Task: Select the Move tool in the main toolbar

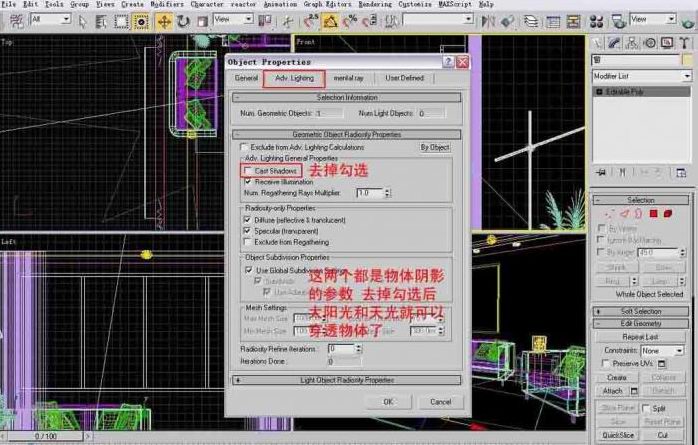Action: pos(164,20)
